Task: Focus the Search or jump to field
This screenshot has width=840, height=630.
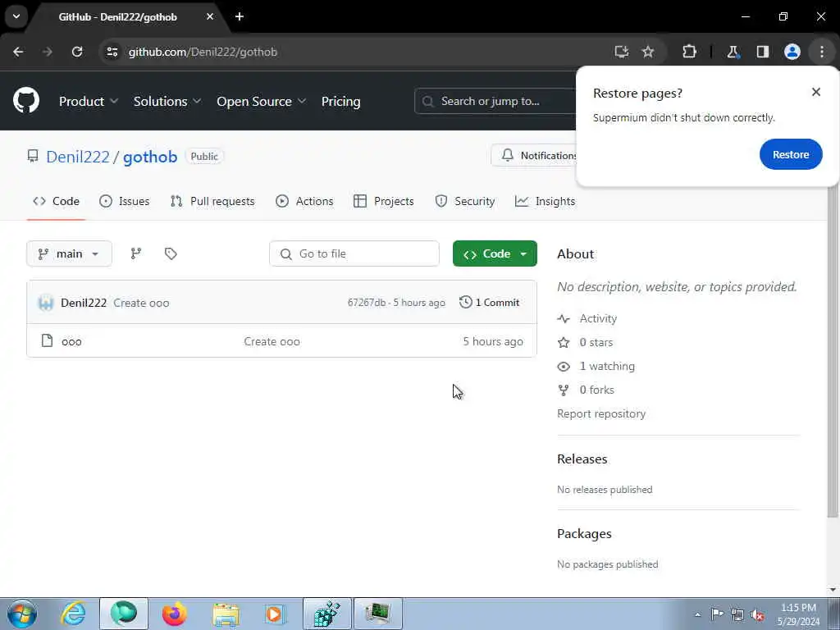Action: point(495,101)
